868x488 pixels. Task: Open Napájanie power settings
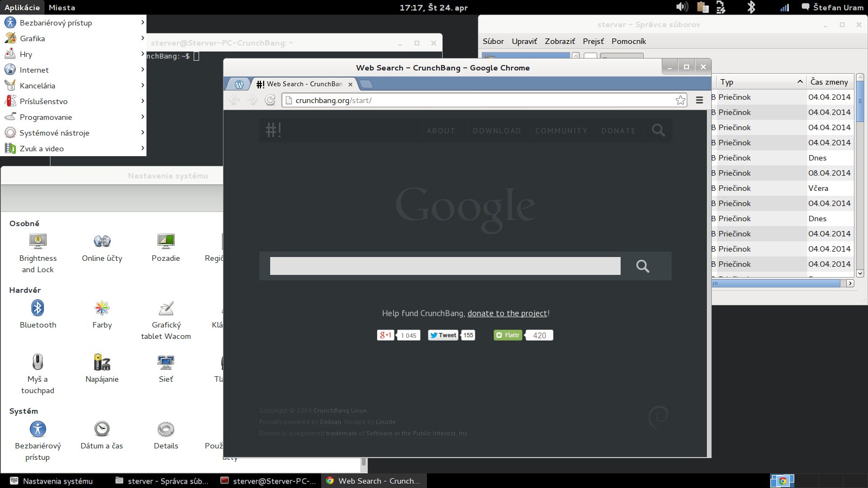(102, 369)
